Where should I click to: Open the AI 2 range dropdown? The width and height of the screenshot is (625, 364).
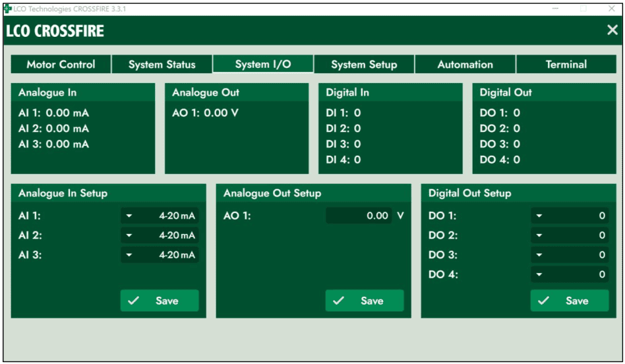tap(160, 235)
